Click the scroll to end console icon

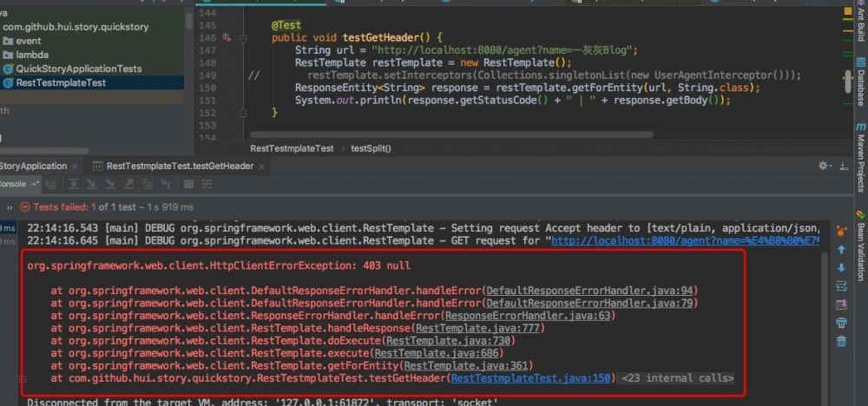[x=841, y=304]
